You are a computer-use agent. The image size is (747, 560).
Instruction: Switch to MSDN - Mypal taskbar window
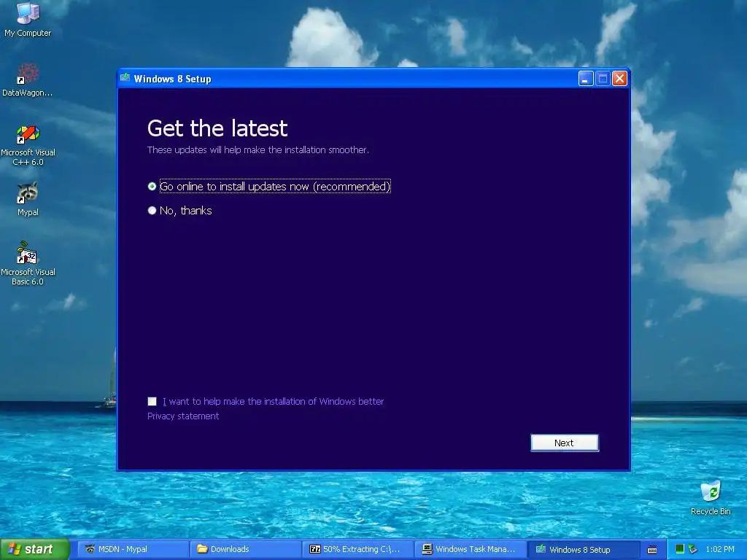click(132, 549)
